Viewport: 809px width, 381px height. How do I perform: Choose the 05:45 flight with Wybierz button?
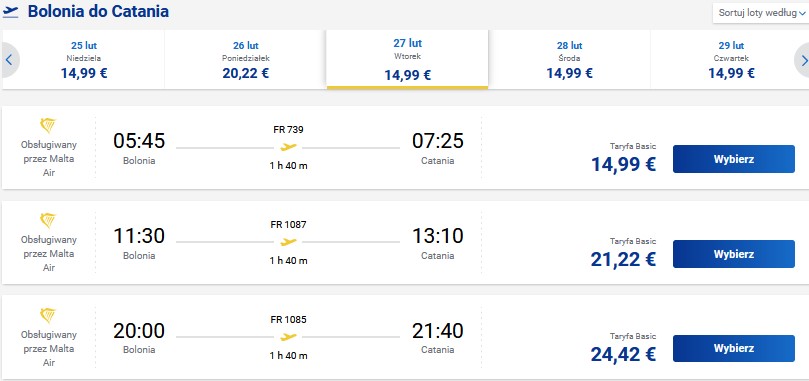pos(734,159)
